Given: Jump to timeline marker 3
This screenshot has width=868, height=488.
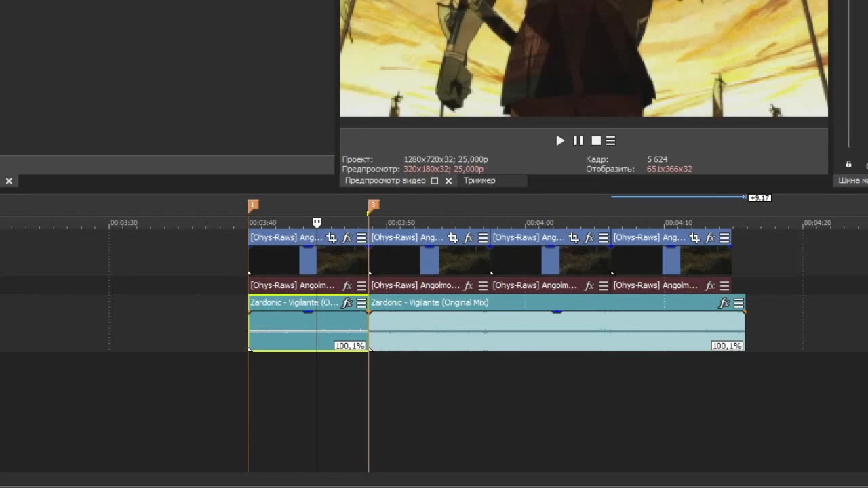Looking at the screenshot, I should pos(373,205).
